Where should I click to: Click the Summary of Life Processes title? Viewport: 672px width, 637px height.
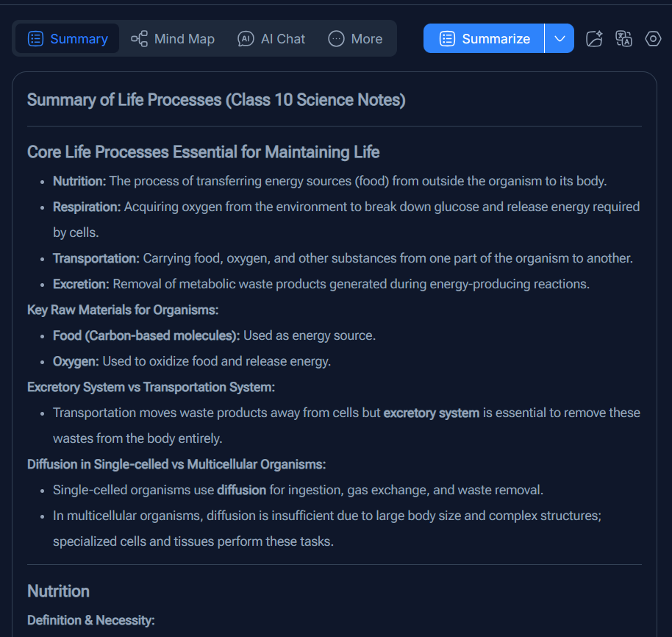coord(216,100)
